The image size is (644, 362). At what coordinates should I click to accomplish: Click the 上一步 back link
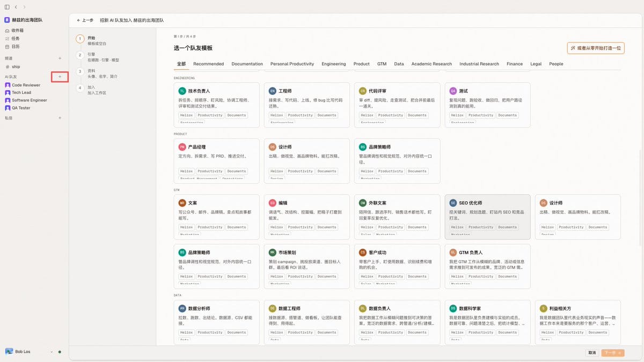(85, 20)
